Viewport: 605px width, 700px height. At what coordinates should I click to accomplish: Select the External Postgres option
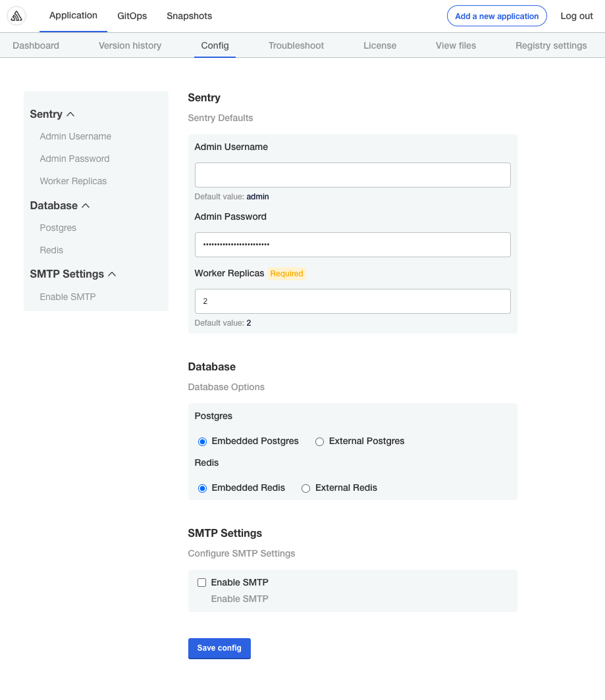click(319, 441)
